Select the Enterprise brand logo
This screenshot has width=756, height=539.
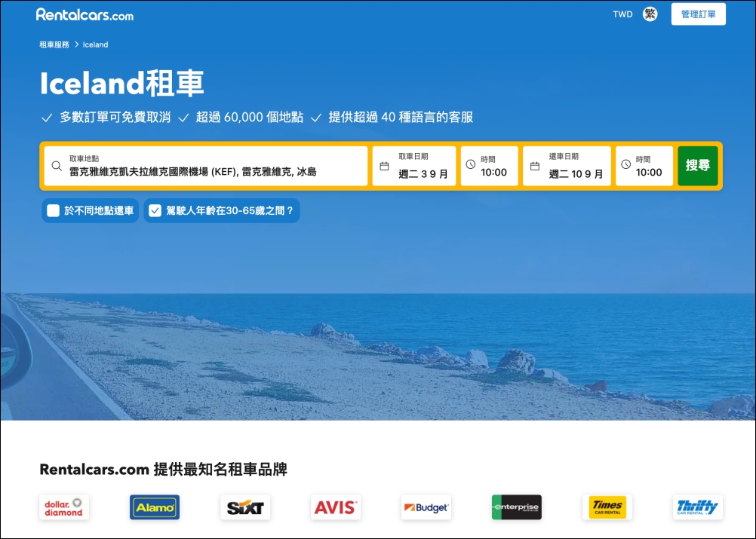click(516, 507)
